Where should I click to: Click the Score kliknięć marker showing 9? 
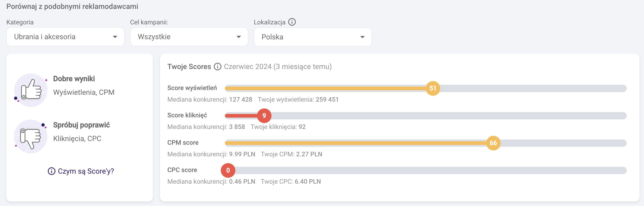264,116
